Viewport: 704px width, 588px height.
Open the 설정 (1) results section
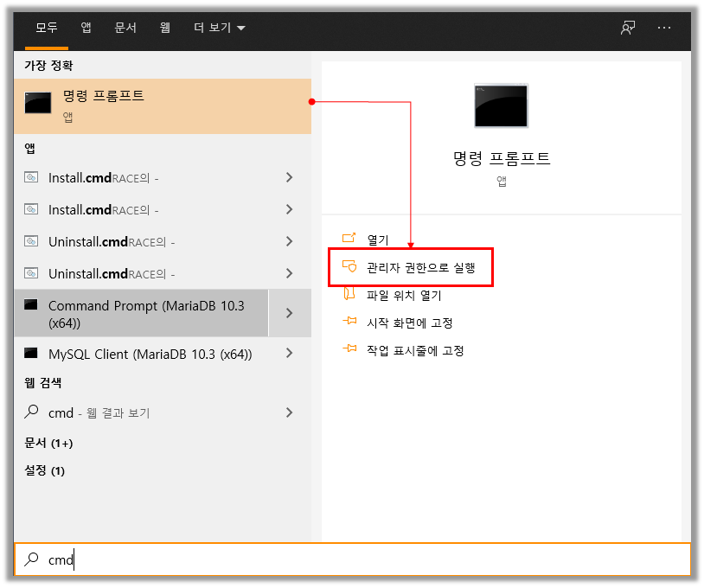(x=44, y=471)
